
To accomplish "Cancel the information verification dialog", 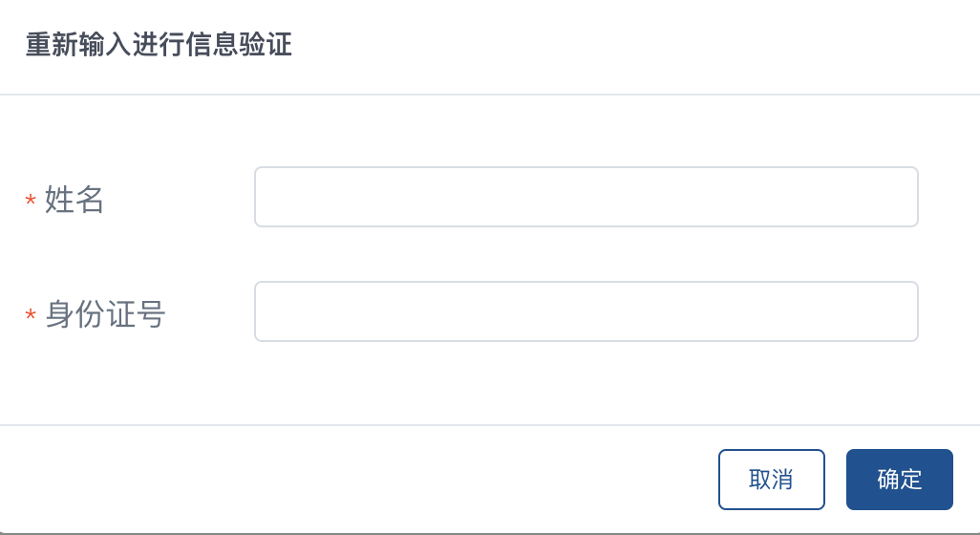I will point(771,480).
